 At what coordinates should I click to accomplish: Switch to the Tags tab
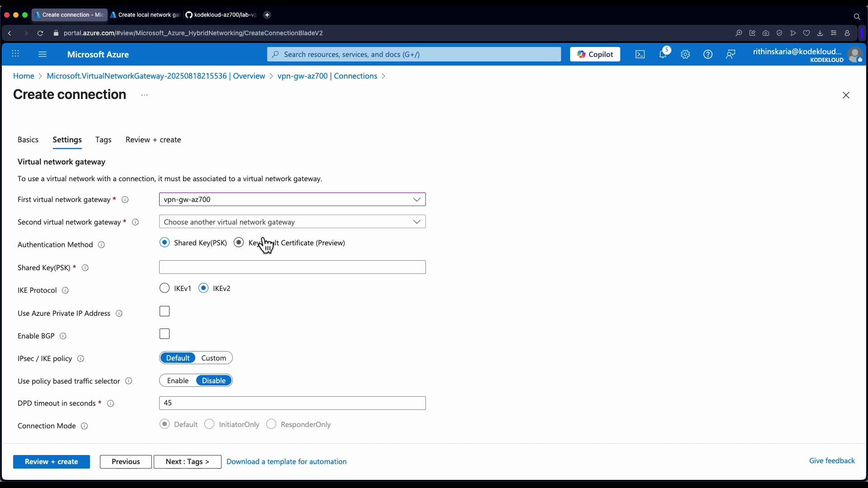tap(104, 140)
